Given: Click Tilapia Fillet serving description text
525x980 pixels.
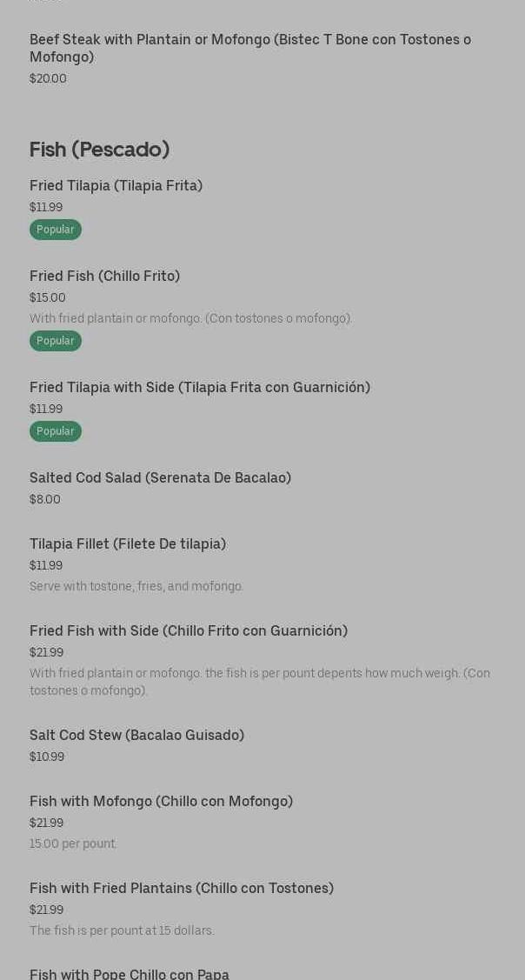Looking at the screenshot, I should (136, 586).
